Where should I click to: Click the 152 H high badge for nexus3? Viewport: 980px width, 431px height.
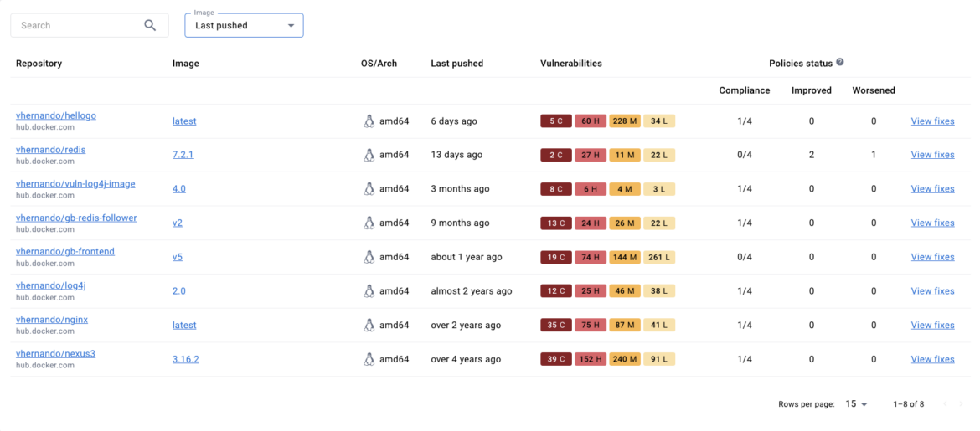click(x=591, y=359)
